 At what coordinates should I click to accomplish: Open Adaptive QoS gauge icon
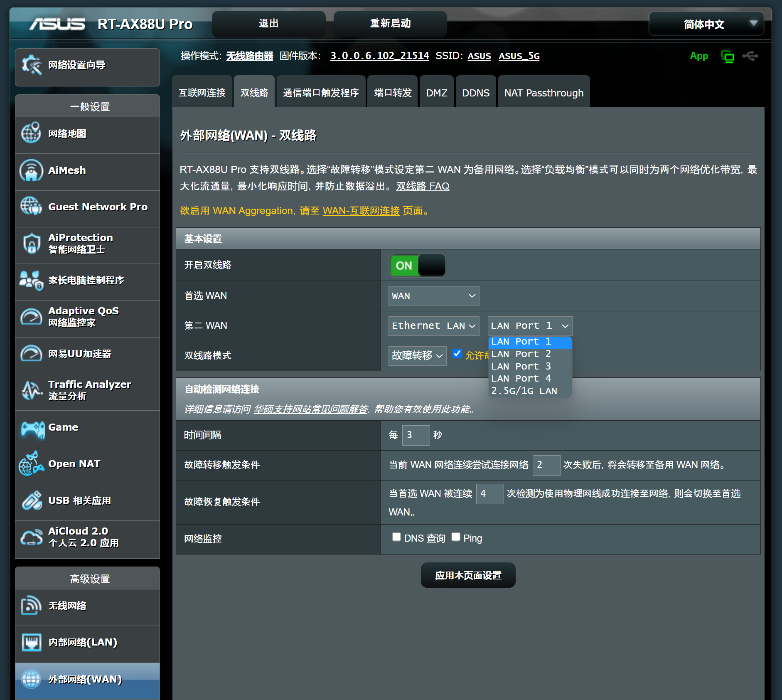pyautogui.click(x=31, y=317)
